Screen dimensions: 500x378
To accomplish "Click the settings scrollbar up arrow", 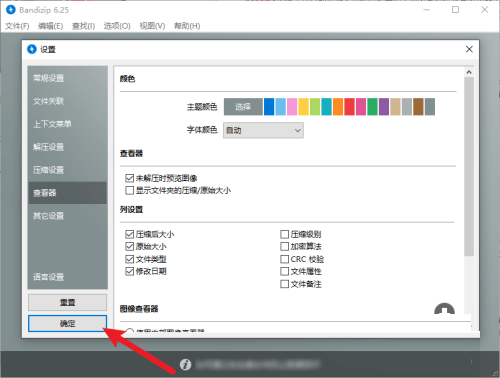I will [469, 72].
